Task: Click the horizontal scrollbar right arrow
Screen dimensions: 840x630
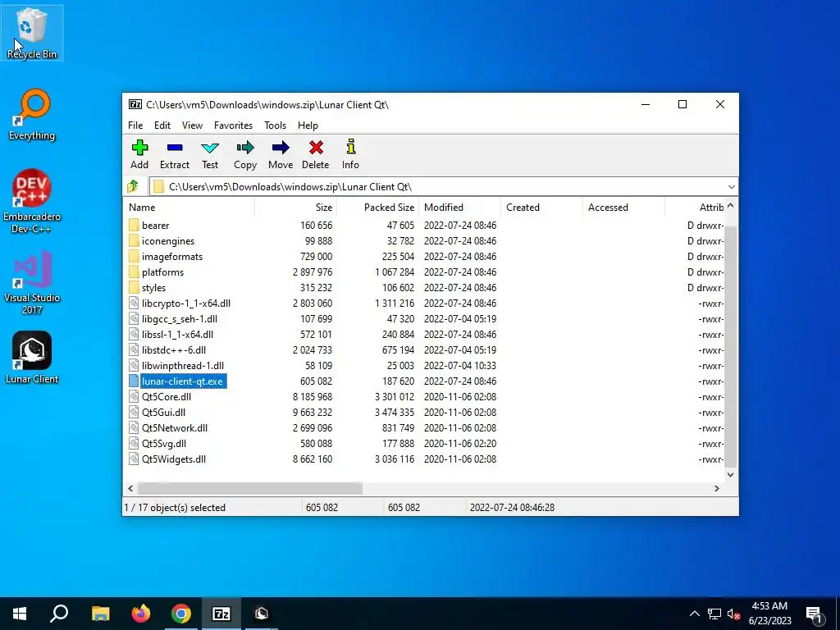Action: point(717,489)
